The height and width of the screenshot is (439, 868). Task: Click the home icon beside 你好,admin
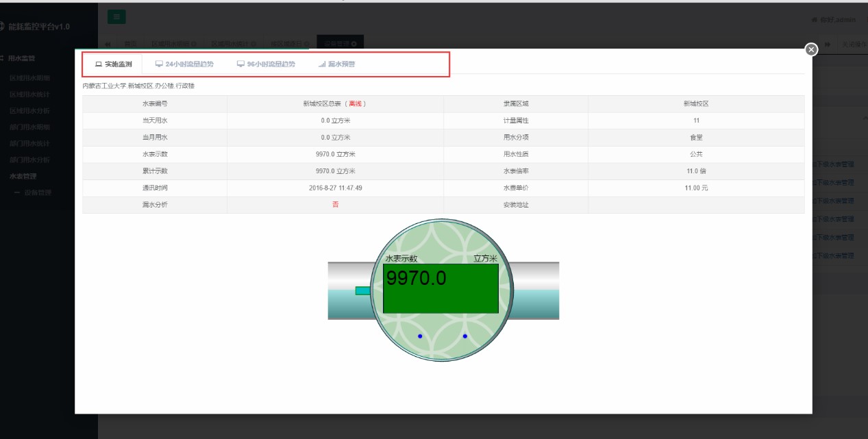(814, 20)
